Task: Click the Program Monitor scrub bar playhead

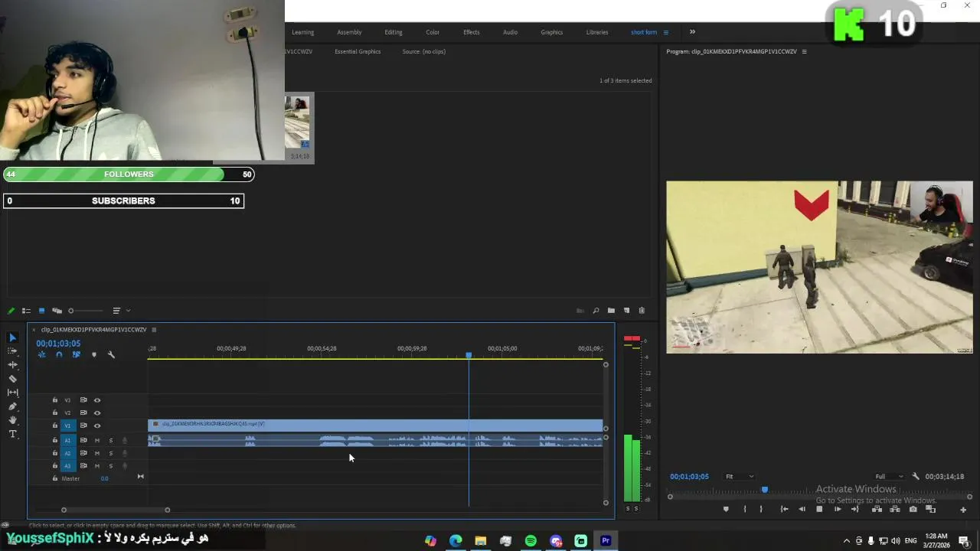Action: pyautogui.click(x=764, y=490)
